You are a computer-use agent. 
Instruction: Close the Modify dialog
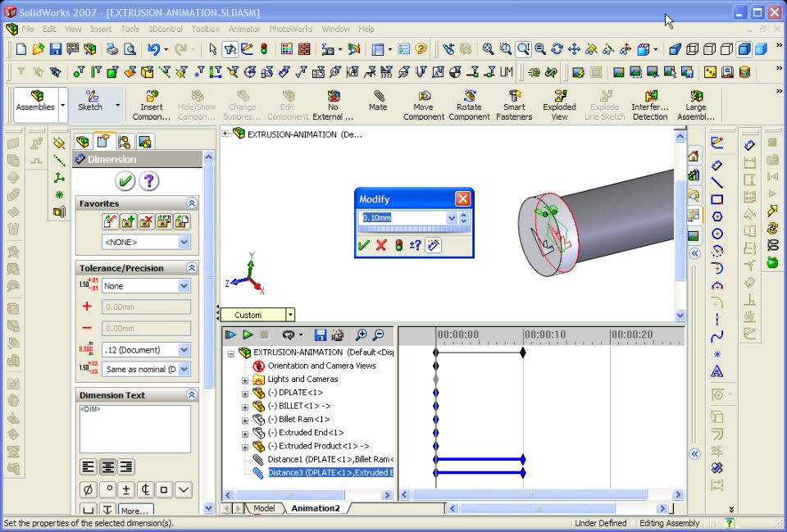pyautogui.click(x=462, y=198)
